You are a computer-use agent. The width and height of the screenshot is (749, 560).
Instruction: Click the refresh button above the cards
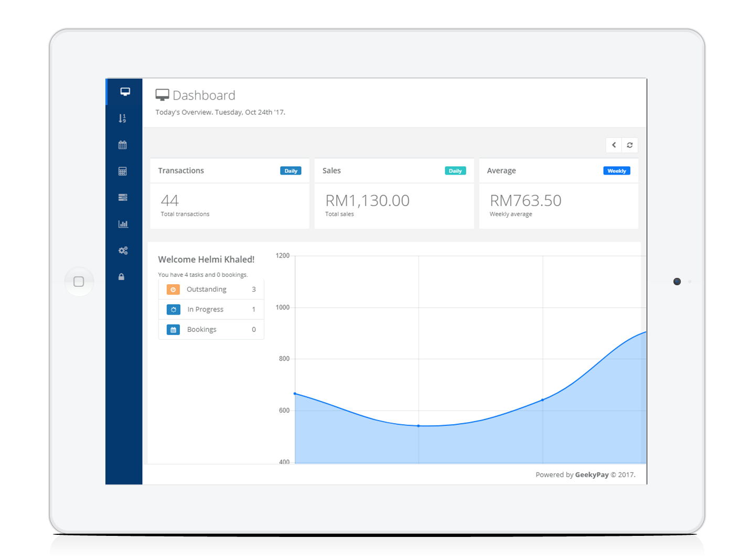click(x=629, y=145)
